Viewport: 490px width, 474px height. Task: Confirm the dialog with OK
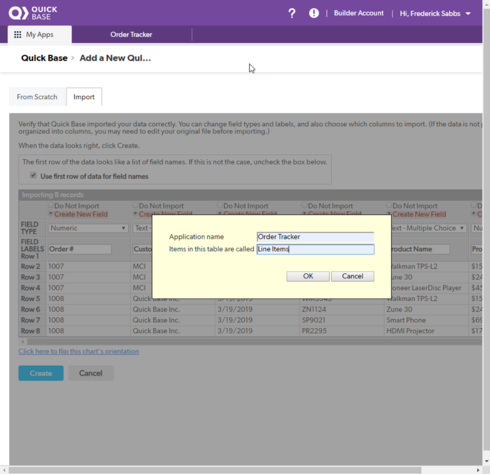pos(308,276)
